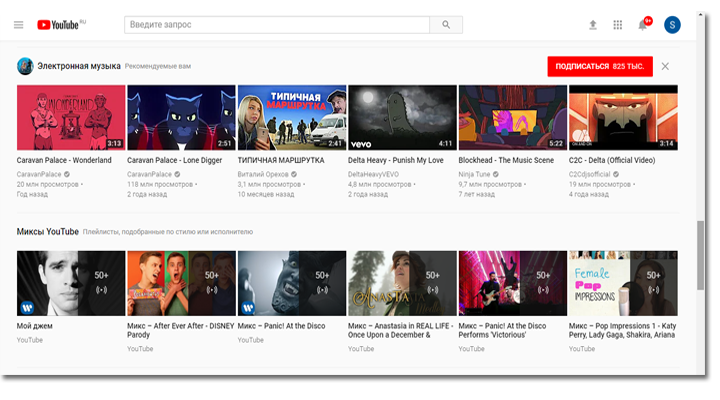Visit the DeltaHeavyVEVO channel
The width and height of the screenshot is (720, 400).
point(373,175)
